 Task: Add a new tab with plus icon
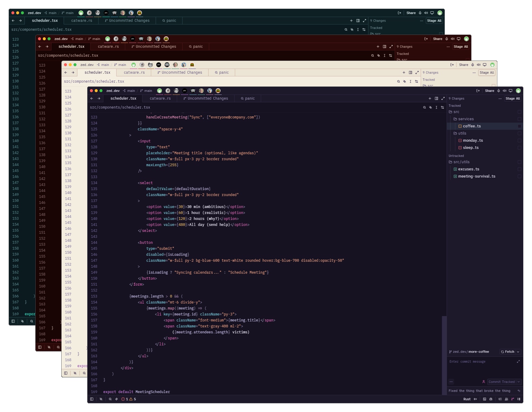click(430, 99)
